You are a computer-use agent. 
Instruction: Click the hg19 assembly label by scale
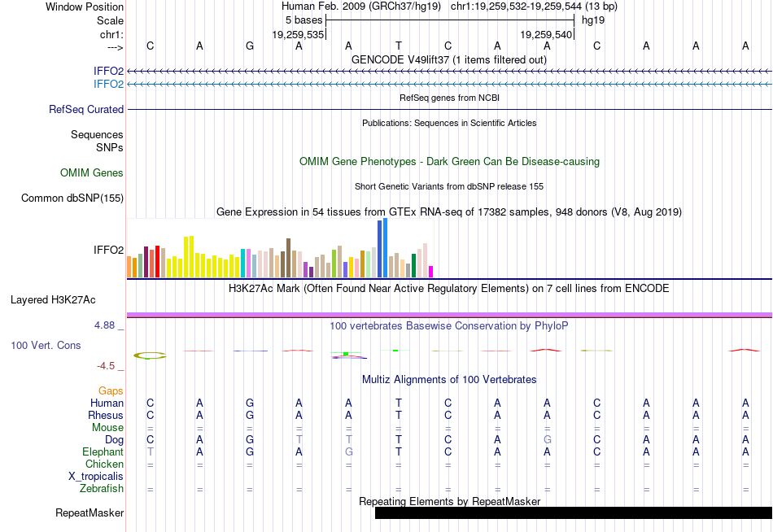click(593, 20)
